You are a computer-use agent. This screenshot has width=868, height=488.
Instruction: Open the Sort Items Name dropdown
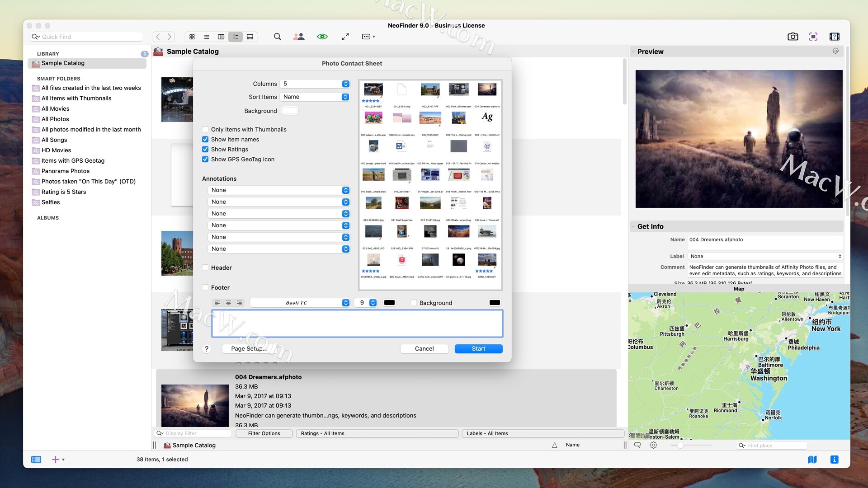pos(315,97)
